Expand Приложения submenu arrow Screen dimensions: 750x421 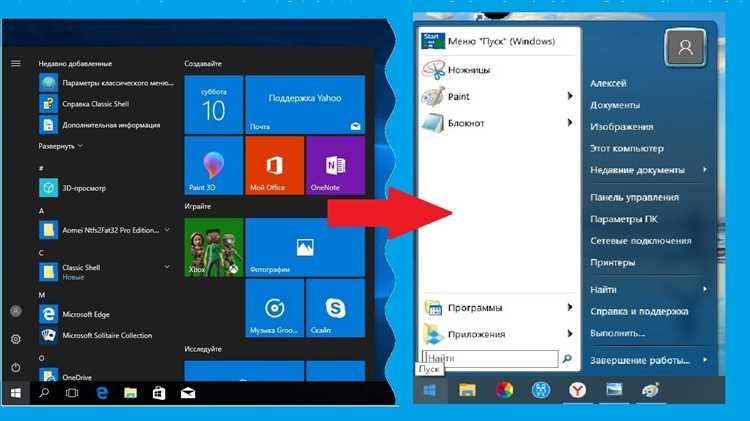tap(570, 333)
